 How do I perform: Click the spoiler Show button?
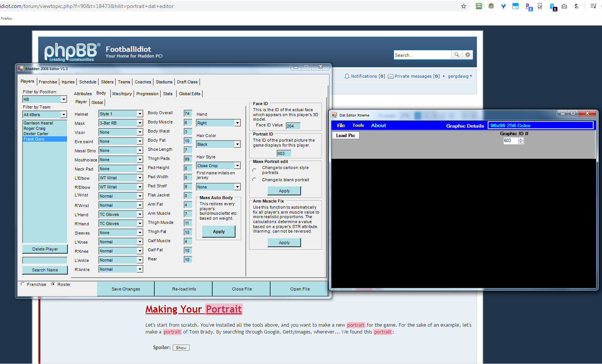181,348
